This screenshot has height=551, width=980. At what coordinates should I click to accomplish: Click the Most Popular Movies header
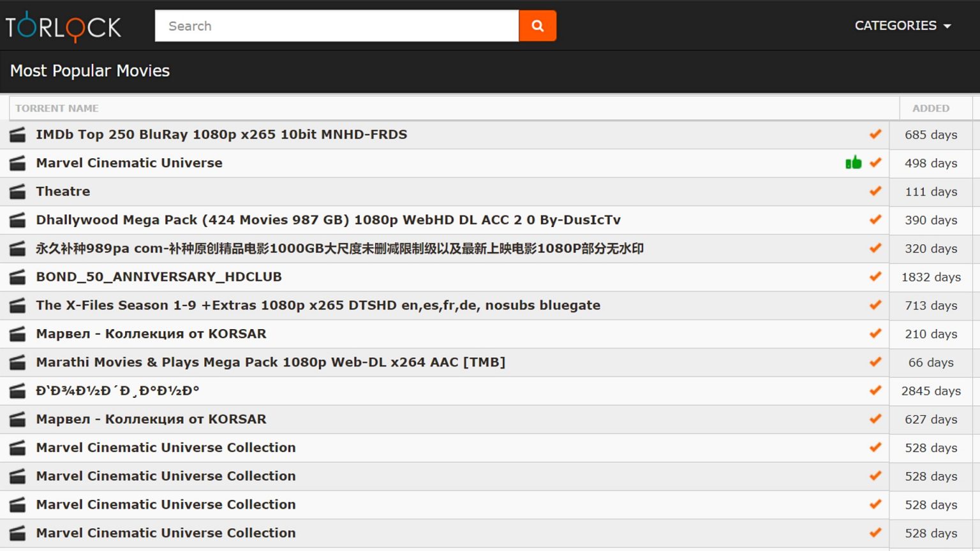click(89, 71)
